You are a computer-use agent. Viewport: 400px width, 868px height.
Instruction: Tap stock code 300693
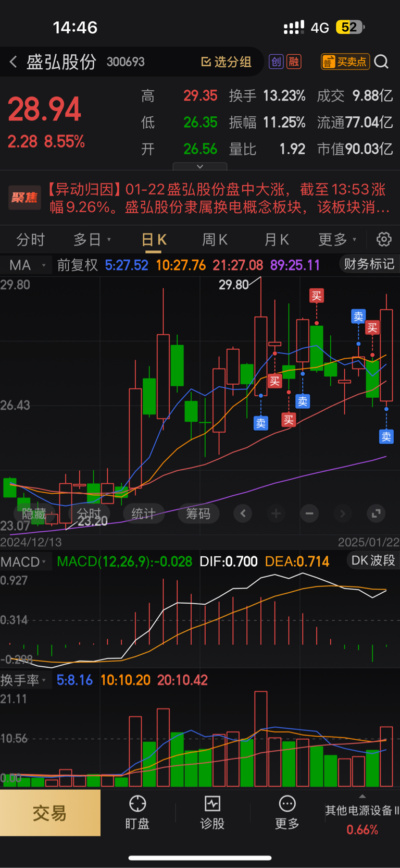(126, 62)
